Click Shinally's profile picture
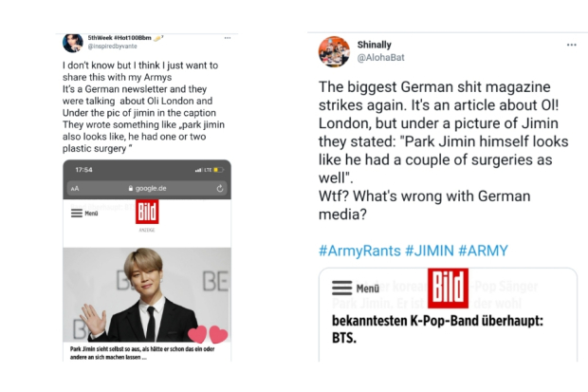This screenshot has height=392, width=588. tap(332, 51)
